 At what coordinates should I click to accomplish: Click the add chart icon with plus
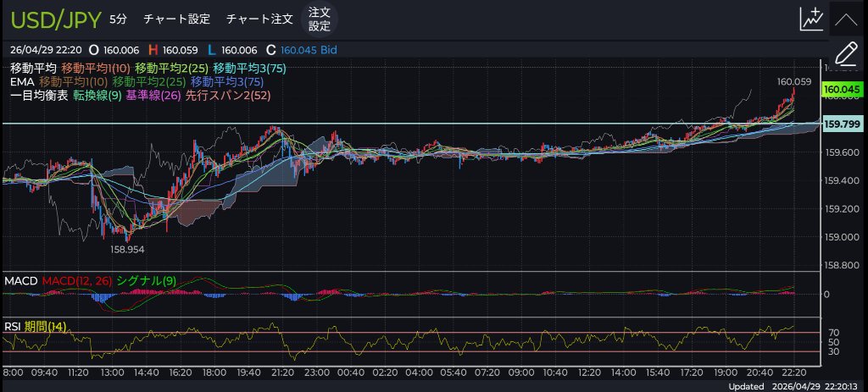pos(810,19)
